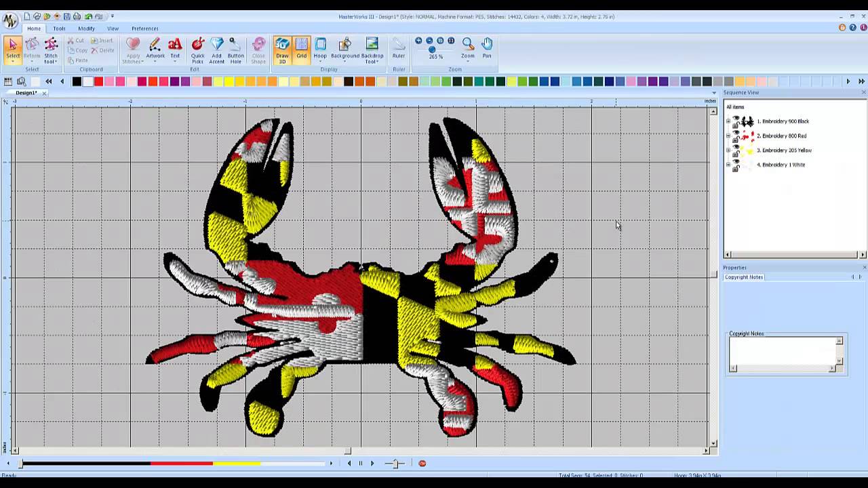This screenshot has height=488, width=868.
Task: Toggle lock on Embroidery 205 Yellow
Action: (x=736, y=154)
